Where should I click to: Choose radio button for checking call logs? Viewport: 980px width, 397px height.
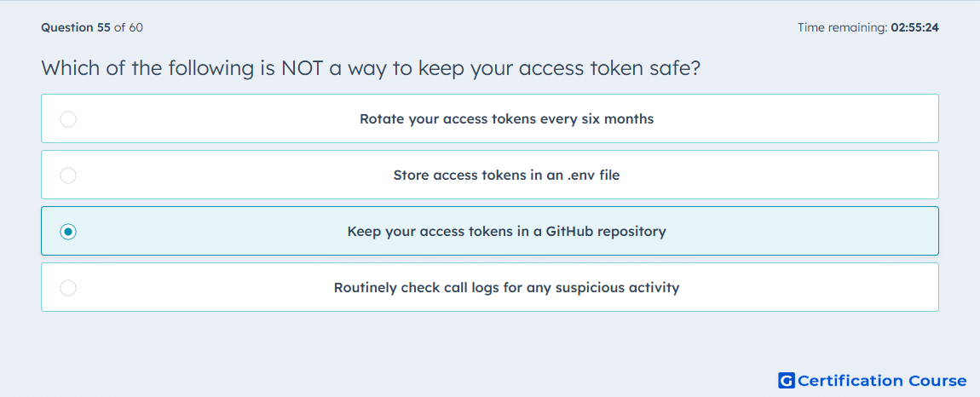point(68,288)
